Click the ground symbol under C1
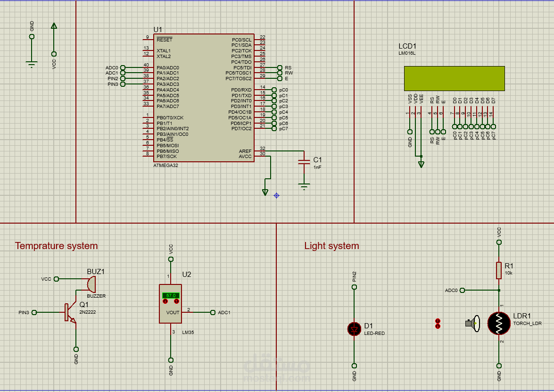Viewport: 554px width, 392px height. coord(304,186)
